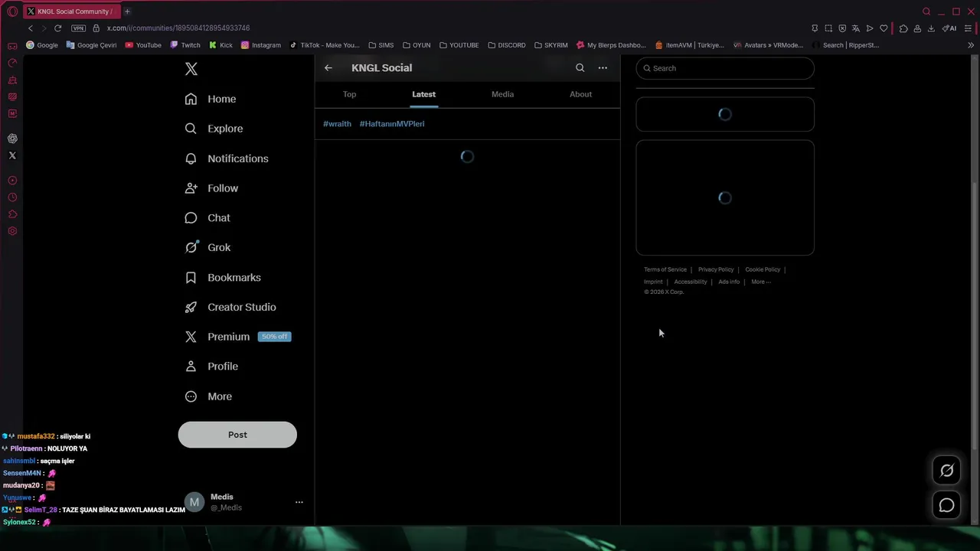Open the ad blocker shield icon
The height and width of the screenshot is (551, 980).
point(842,28)
